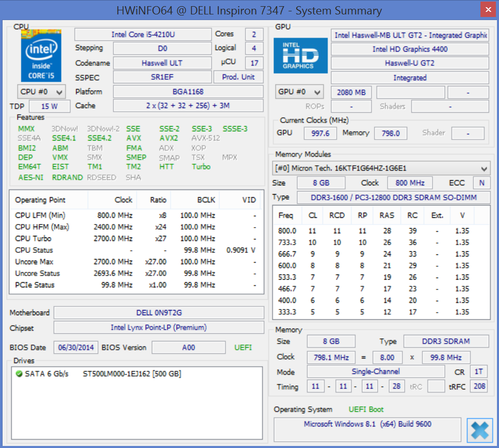
Task: Click the AES-NI feature label
Action: [30, 177]
